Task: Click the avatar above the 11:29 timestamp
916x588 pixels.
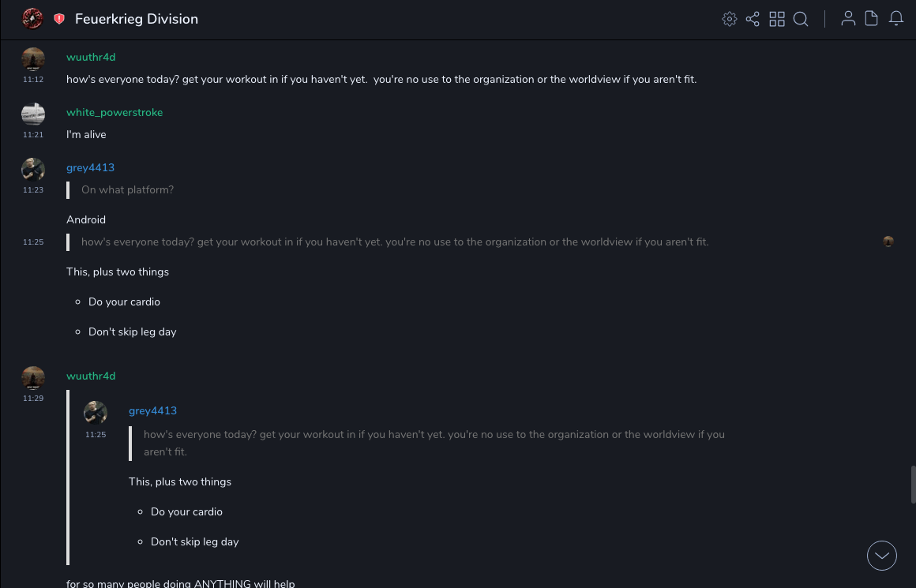Action: [33, 378]
